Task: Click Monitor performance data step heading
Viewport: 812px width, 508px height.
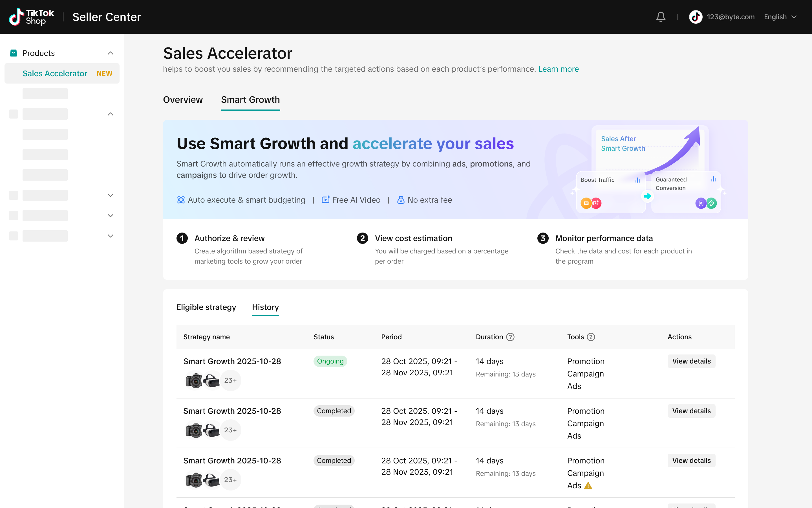Action: click(x=604, y=238)
